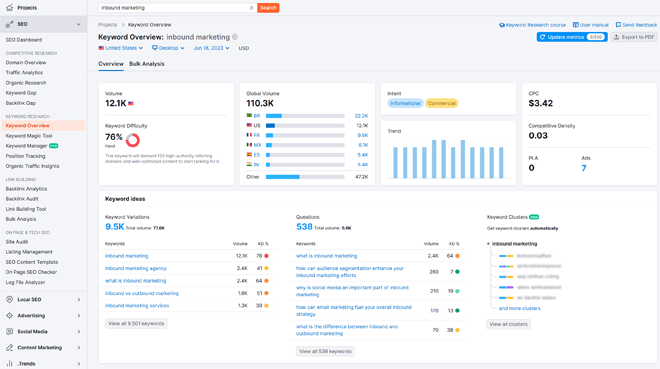The image size is (660, 369).
Task: Open the what is inbound marketing question link
Action: [x=326, y=256]
